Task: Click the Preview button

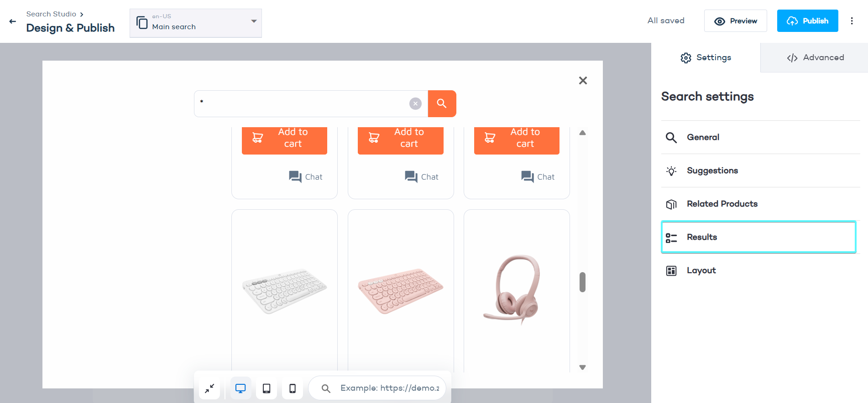Action: pyautogui.click(x=735, y=21)
